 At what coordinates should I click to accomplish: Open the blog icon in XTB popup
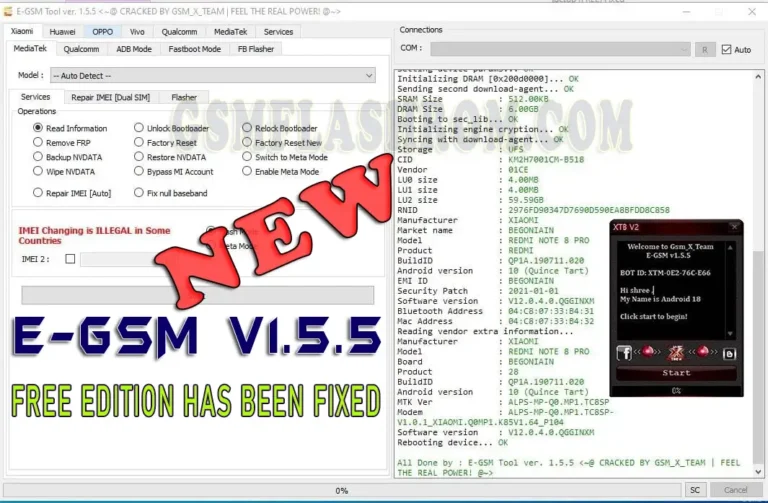pos(729,352)
